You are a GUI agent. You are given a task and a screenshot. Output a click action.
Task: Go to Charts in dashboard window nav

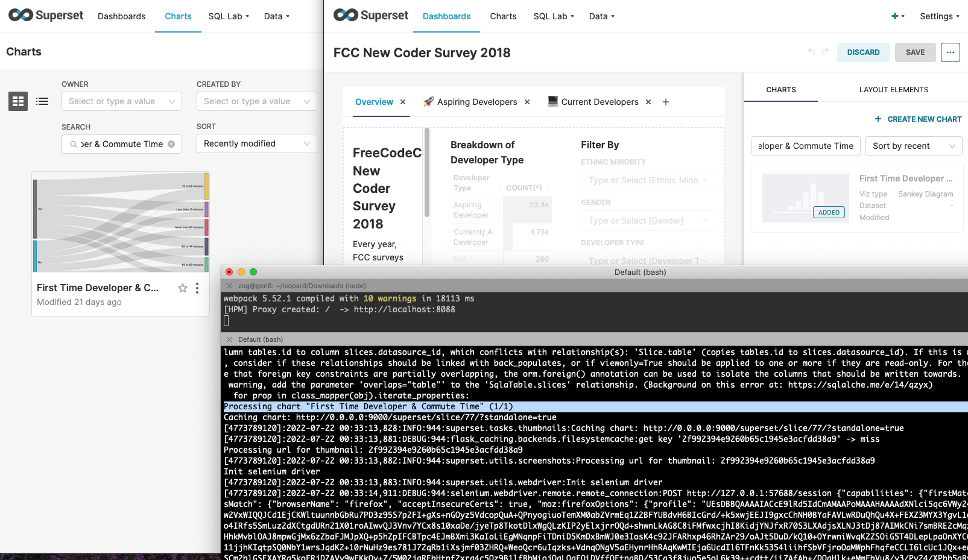tap(504, 16)
